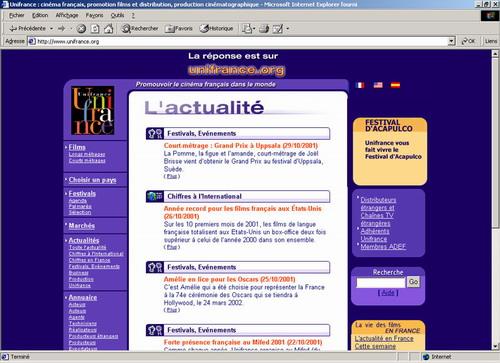Open the Historique toolbar button

pyautogui.click(x=216, y=29)
